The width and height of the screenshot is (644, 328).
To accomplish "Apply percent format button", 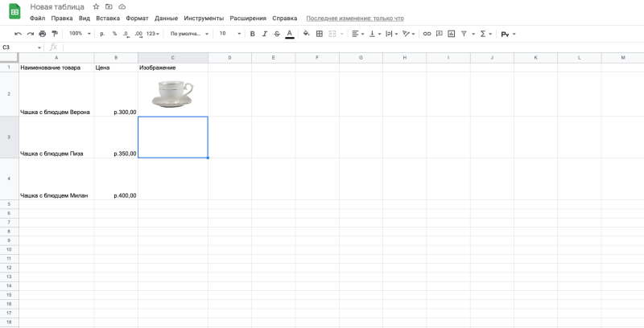I will (x=114, y=34).
